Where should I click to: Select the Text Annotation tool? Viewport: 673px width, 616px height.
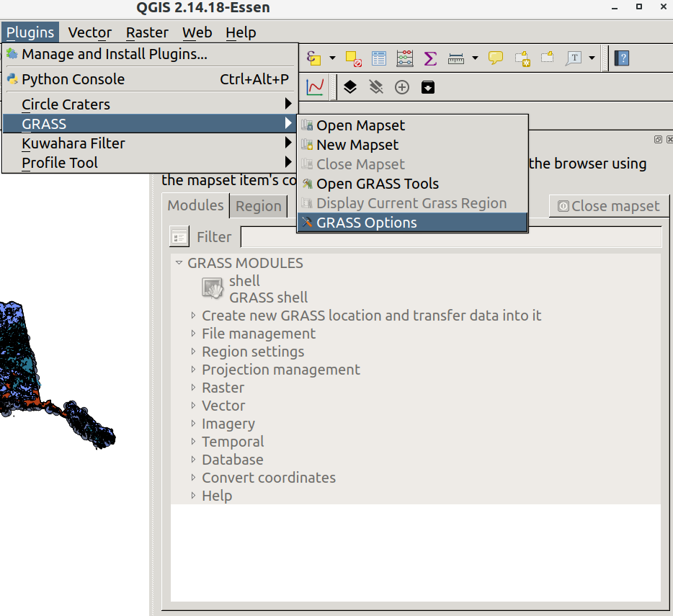(574, 58)
